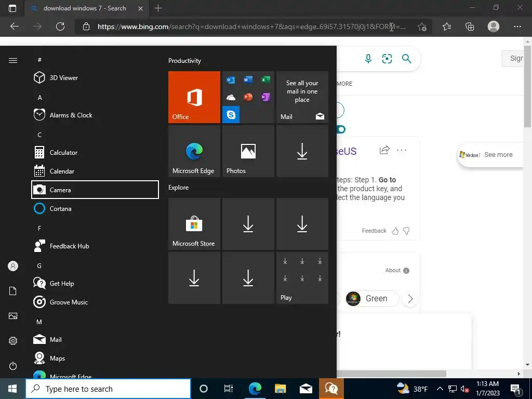Click the weather 38°F widget
Screen dimensions: 532x399
point(412,389)
